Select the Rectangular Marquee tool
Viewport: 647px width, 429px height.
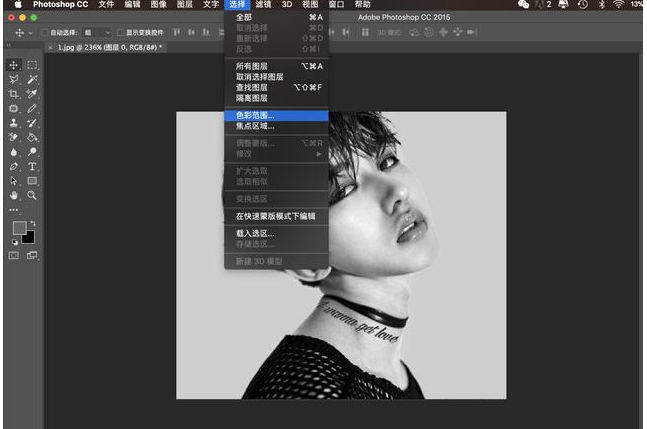(x=32, y=65)
